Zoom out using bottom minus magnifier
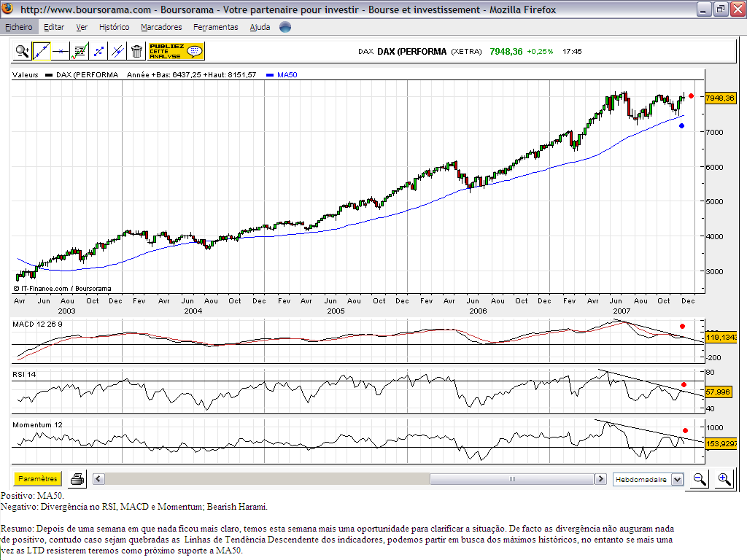Viewport: 747px width, 560px height. (x=700, y=479)
